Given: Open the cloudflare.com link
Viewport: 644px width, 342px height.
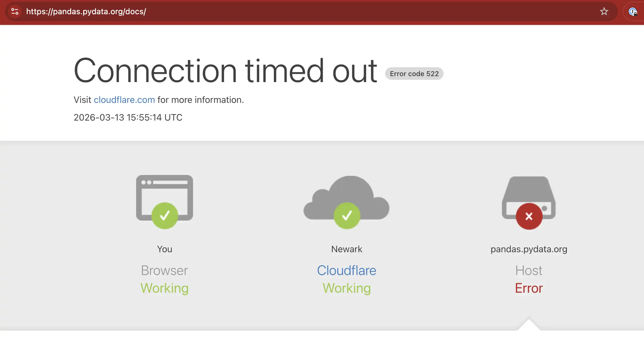Looking at the screenshot, I should pos(124,100).
